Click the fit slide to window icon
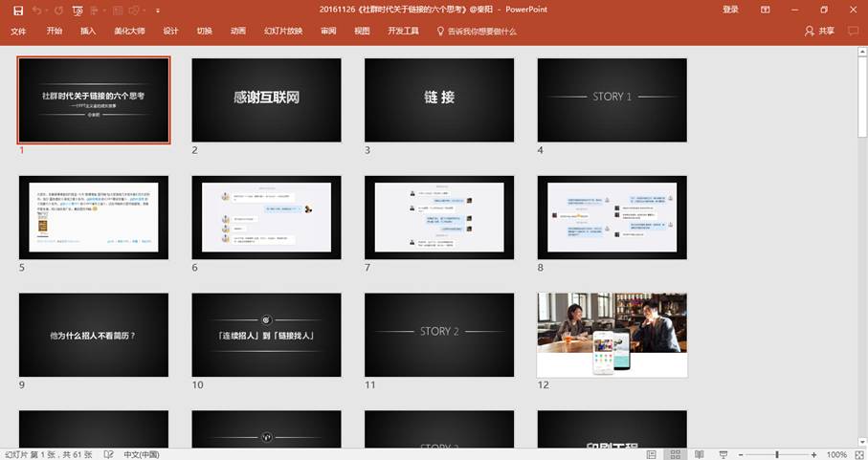 (x=858, y=454)
